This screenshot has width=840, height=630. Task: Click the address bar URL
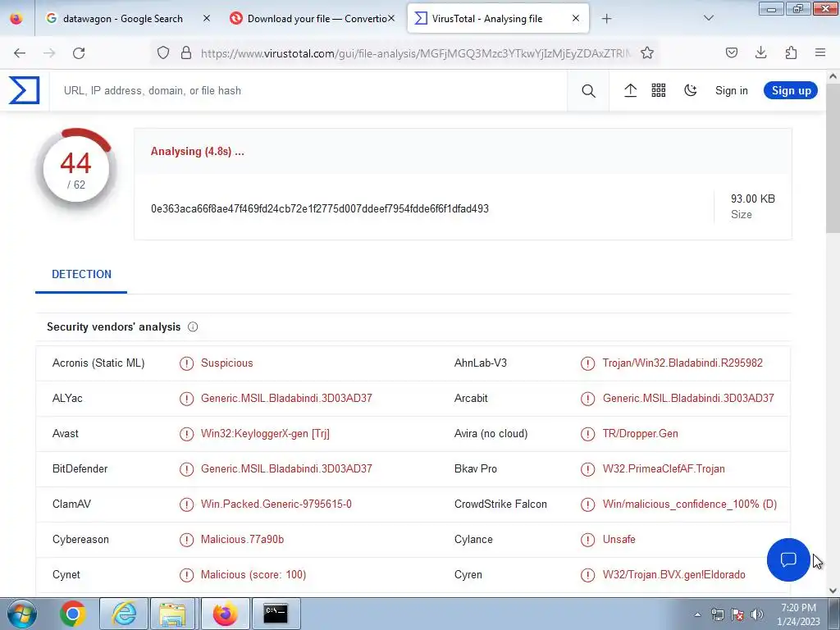point(416,53)
